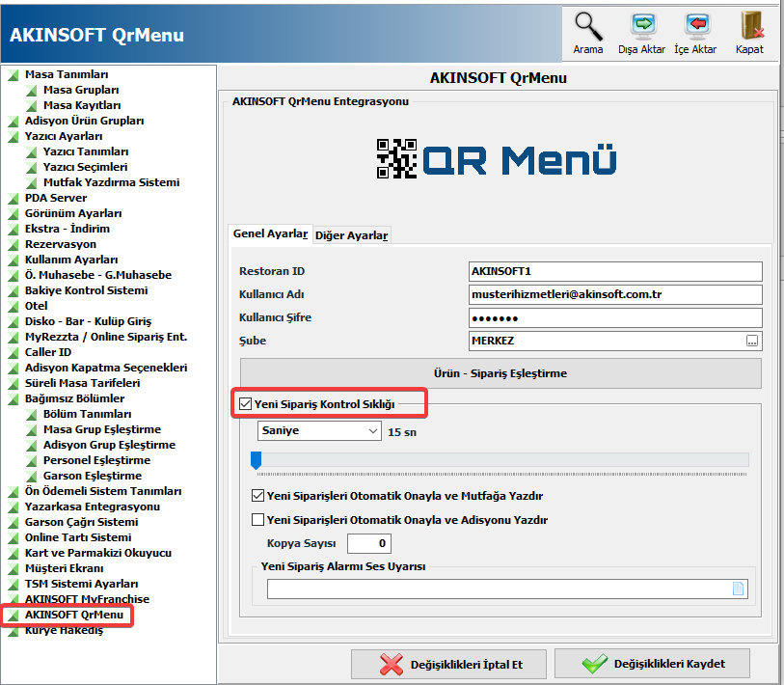
Task: Click the Kullanıcı Adı email field
Action: click(x=615, y=294)
